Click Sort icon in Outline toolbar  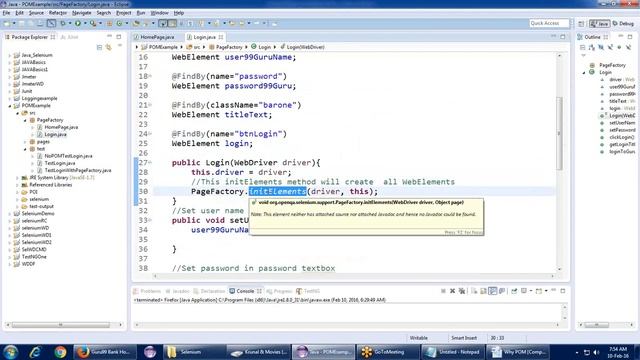click(x=592, y=47)
